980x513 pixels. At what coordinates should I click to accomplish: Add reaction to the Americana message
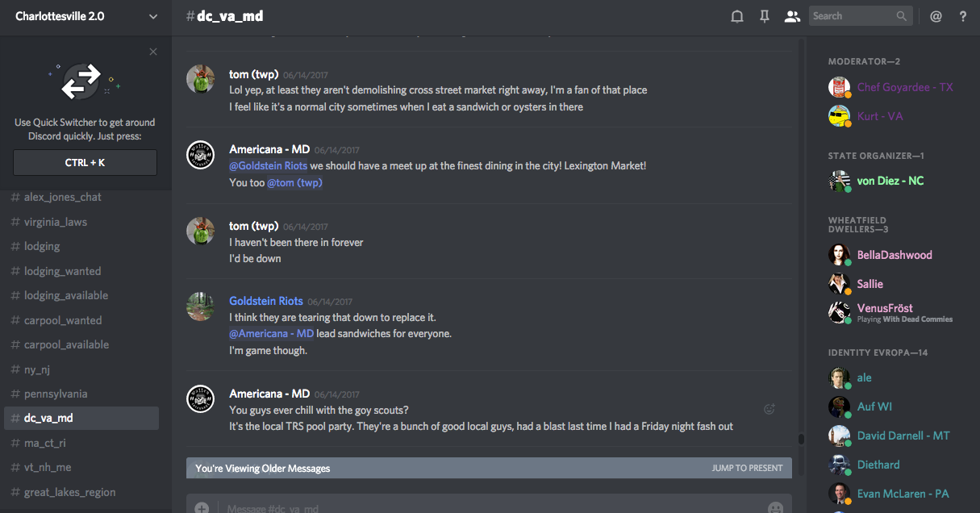coord(769,409)
